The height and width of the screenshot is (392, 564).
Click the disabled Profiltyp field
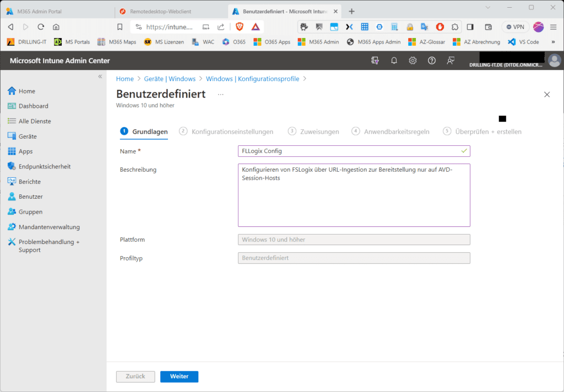[x=354, y=258]
